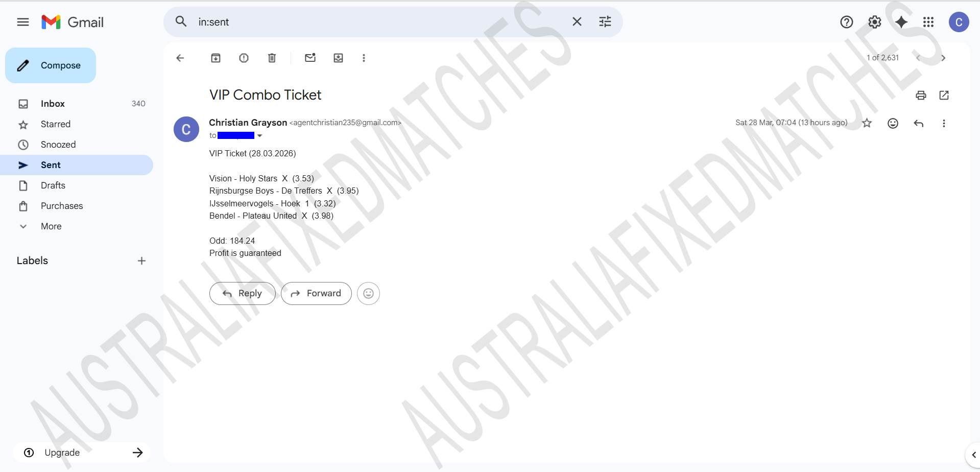980x472 pixels.
Task: Go to the newer email arrow
Action: [x=918, y=58]
